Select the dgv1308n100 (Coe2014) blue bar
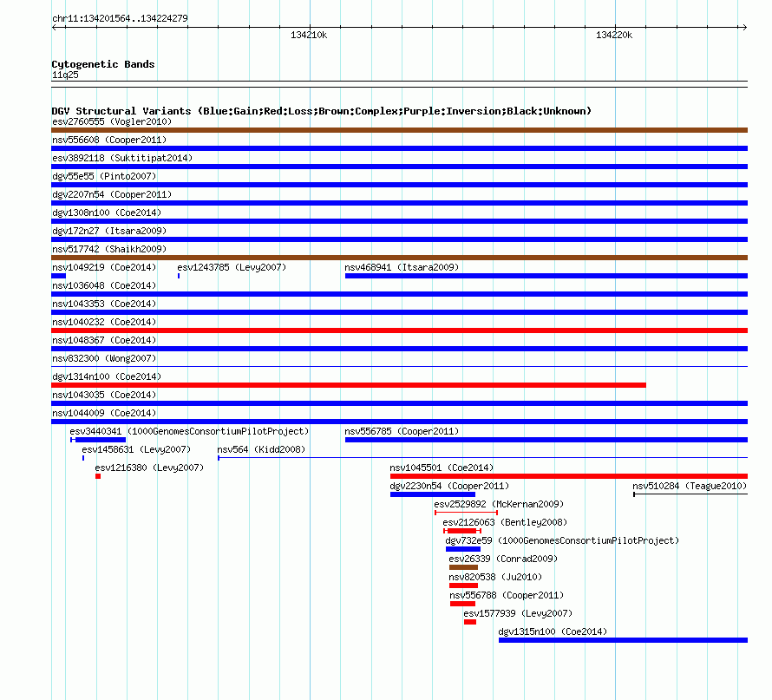This screenshot has height=700, width=772. (x=399, y=221)
